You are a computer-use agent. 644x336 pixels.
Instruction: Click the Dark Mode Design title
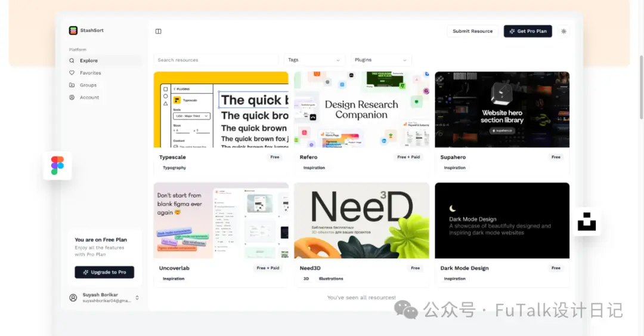tap(465, 268)
